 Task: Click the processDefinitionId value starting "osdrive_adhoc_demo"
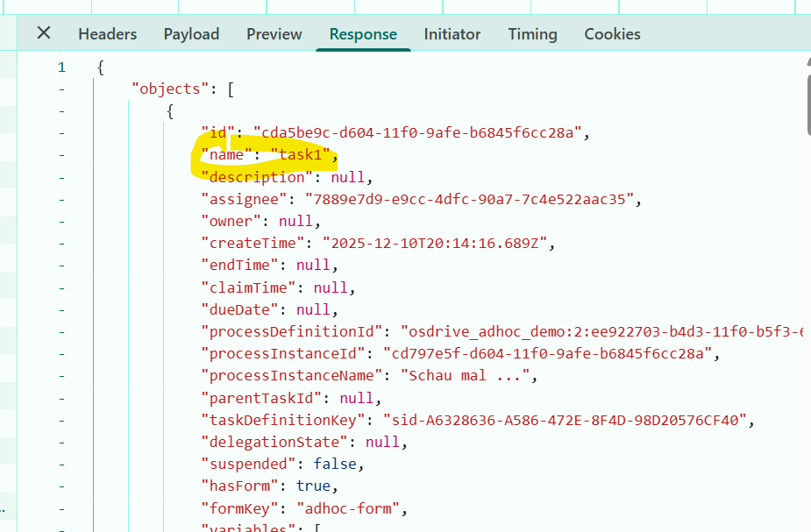pyautogui.click(x=602, y=331)
